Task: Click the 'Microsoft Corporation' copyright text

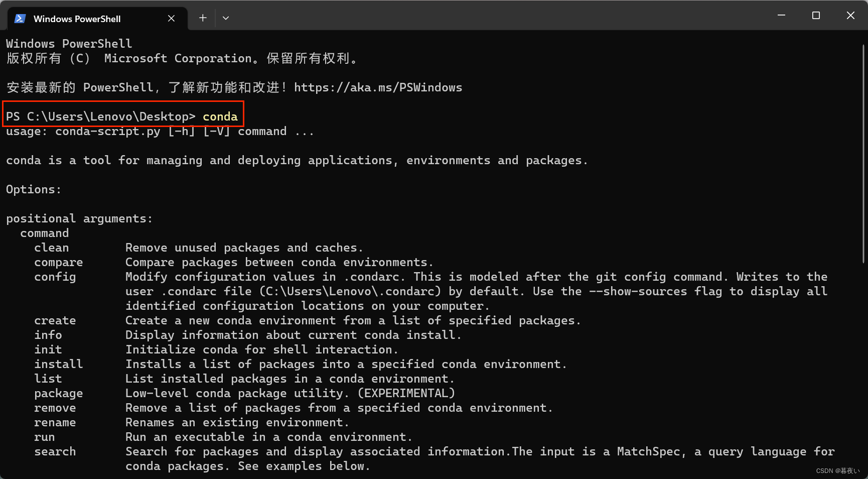Action: (178, 58)
